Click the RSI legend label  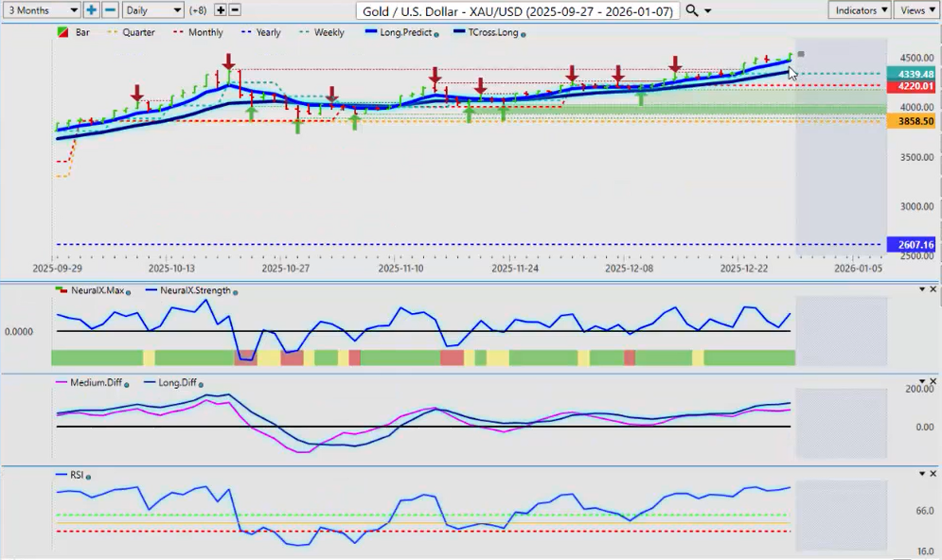pos(76,475)
